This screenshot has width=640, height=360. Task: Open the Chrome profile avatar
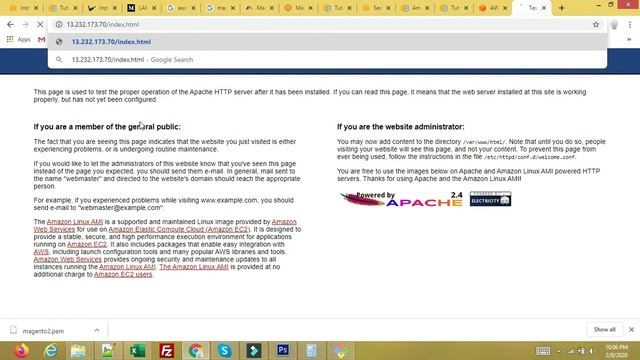[x=614, y=25]
